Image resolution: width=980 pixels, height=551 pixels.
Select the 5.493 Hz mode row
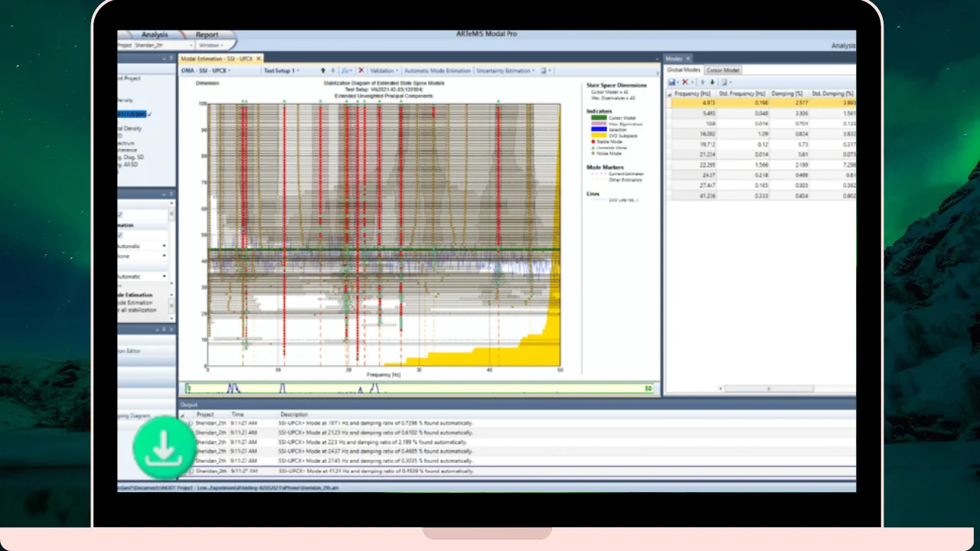pos(761,112)
